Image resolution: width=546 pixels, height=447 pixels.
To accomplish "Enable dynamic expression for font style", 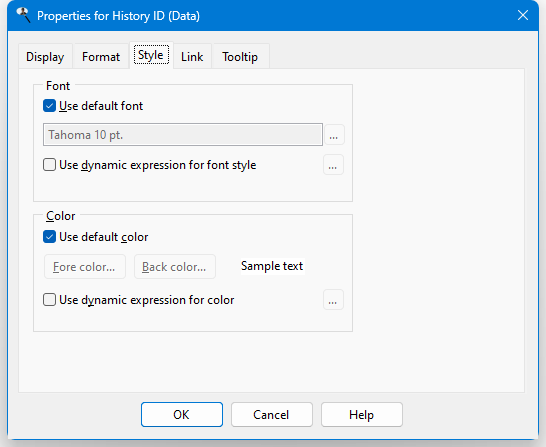I will (x=49, y=165).
